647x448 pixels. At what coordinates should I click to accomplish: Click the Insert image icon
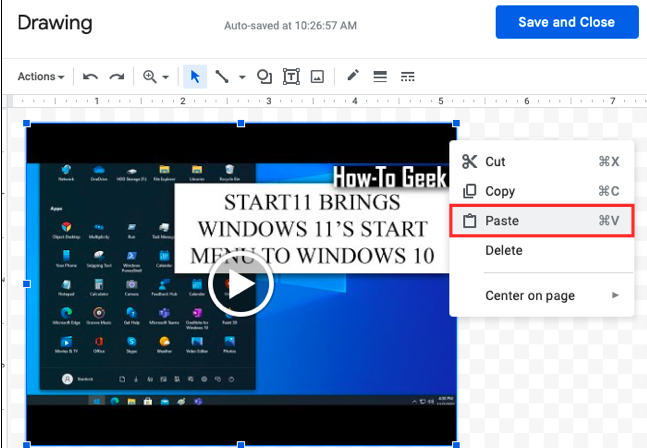click(317, 77)
